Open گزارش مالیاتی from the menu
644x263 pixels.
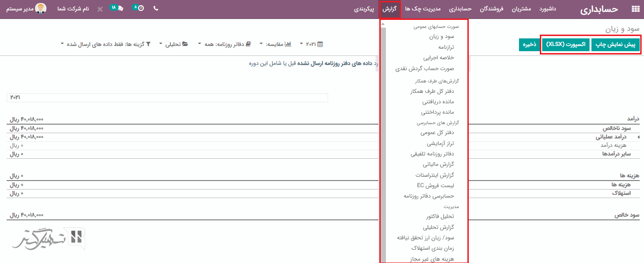pos(438,164)
